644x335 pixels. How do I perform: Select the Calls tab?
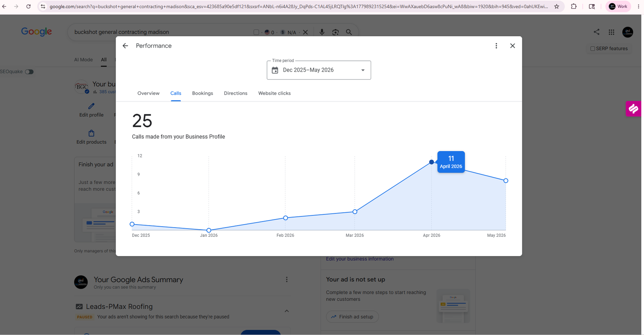pos(176,93)
